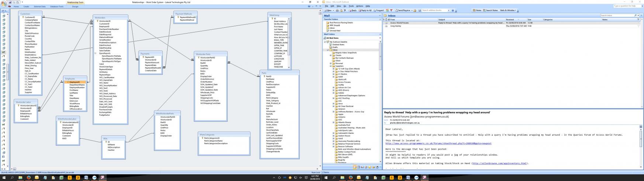Open the Tools menu in Outlook
Screen dimensions: 644x181
351,6
